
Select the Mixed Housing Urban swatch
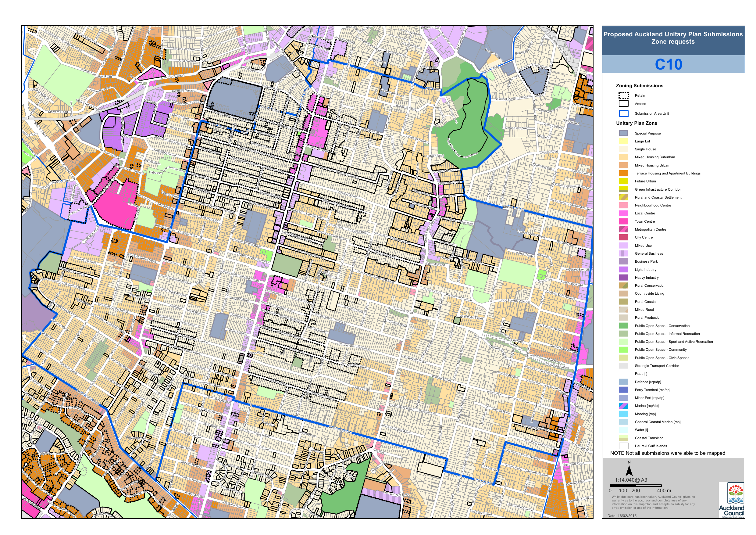coord(623,165)
